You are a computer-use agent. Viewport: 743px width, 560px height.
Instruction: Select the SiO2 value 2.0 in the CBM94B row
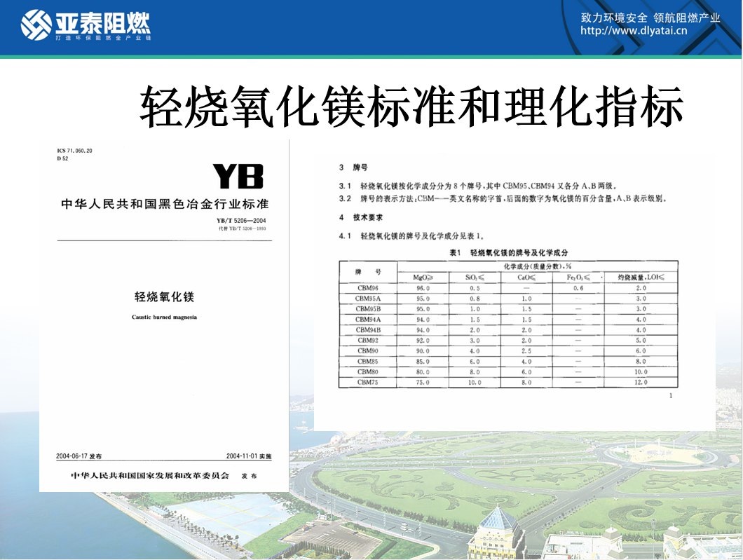475,329
